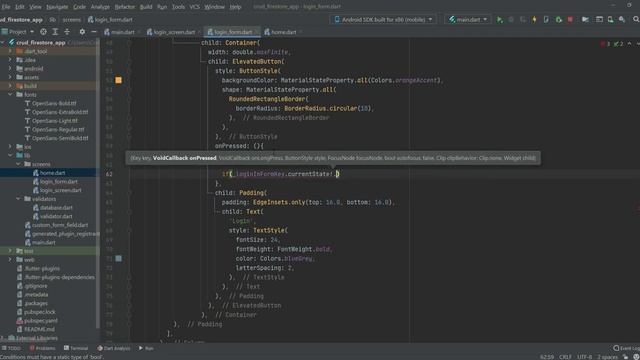The width and height of the screenshot is (640, 360).
Task: Collapse the lib folder
Action: tap(11, 155)
